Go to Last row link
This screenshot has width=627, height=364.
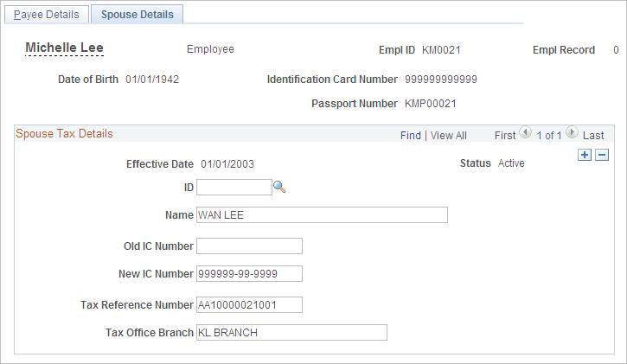click(x=593, y=136)
